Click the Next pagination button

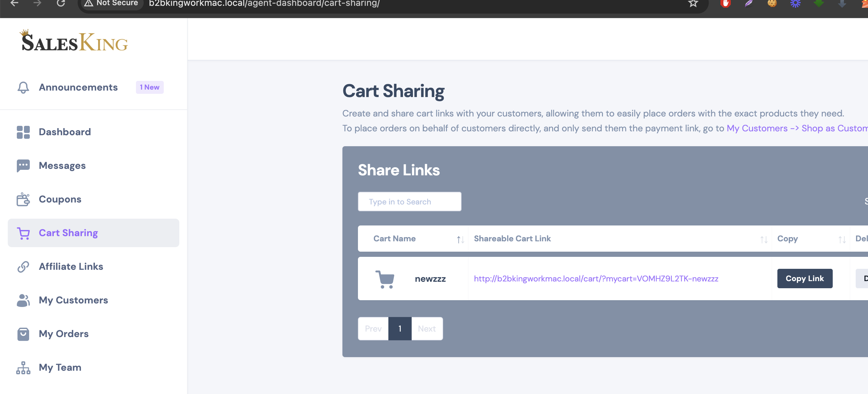427,329
